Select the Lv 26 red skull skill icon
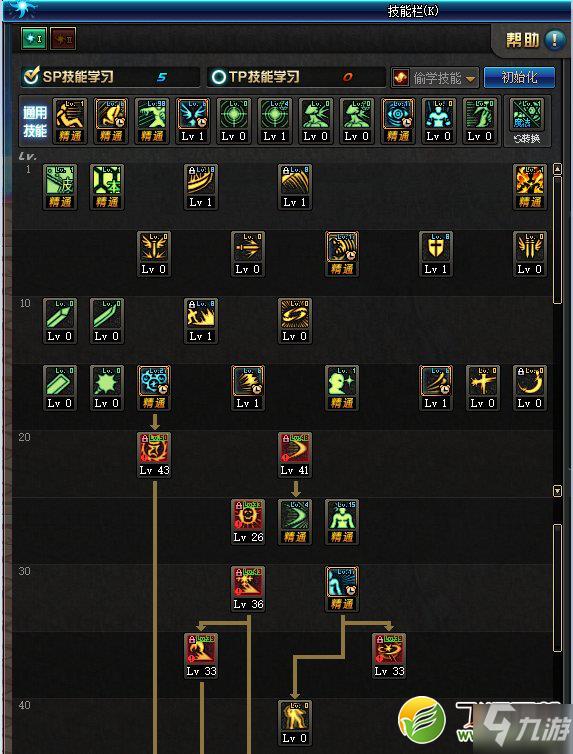Image resolution: width=573 pixels, height=754 pixels. (248, 522)
